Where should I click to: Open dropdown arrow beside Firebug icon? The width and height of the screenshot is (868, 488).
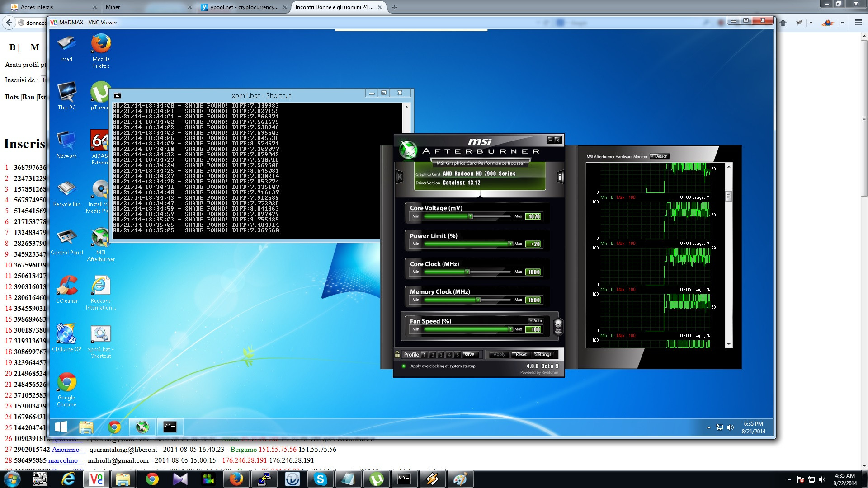[x=811, y=23]
